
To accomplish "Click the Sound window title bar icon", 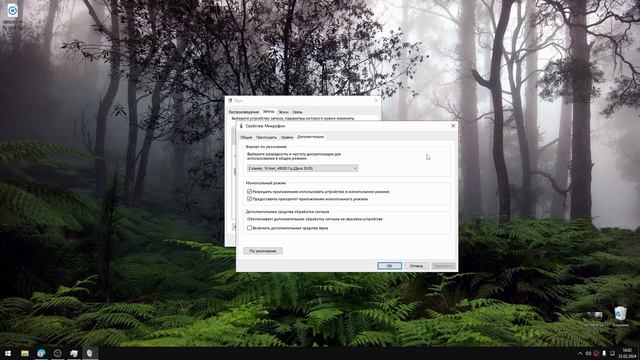I will [x=230, y=100].
